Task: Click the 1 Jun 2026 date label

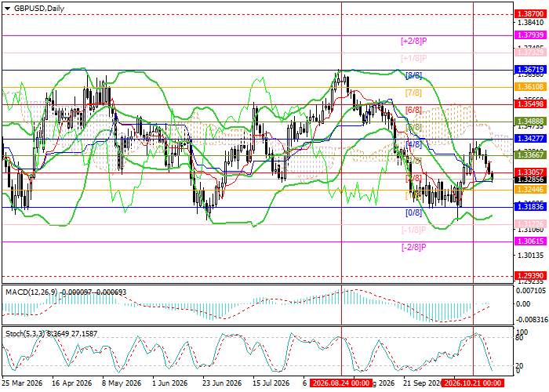Action: click(172, 383)
